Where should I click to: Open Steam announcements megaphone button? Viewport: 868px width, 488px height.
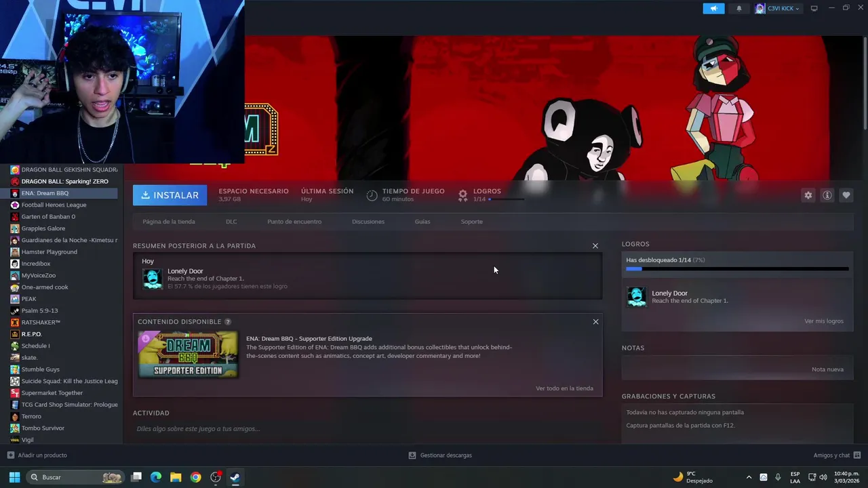[x=713, y=8]
